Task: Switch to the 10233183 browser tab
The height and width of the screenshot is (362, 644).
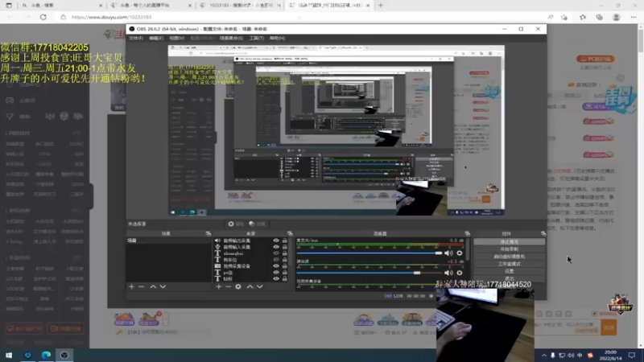Action: tap(240, 6)
